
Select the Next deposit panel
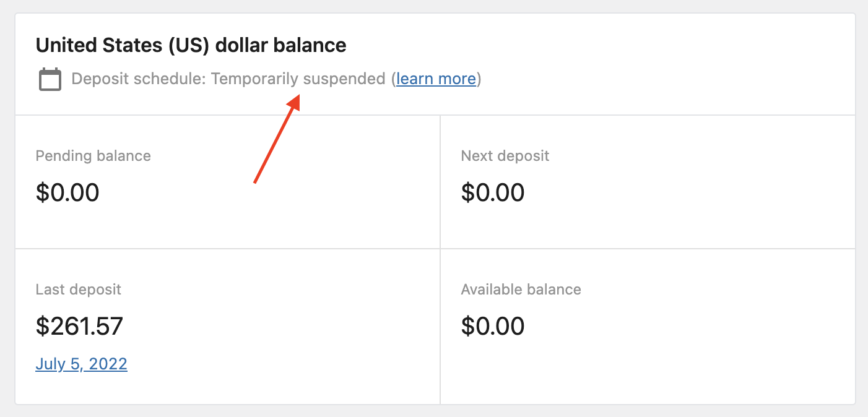point(648,181)
